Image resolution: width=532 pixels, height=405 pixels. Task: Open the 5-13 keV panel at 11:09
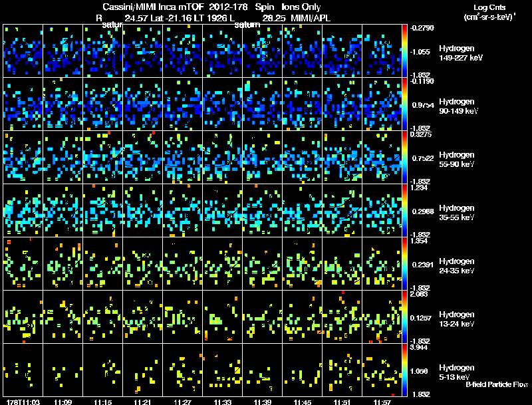[x=63, y=370]
